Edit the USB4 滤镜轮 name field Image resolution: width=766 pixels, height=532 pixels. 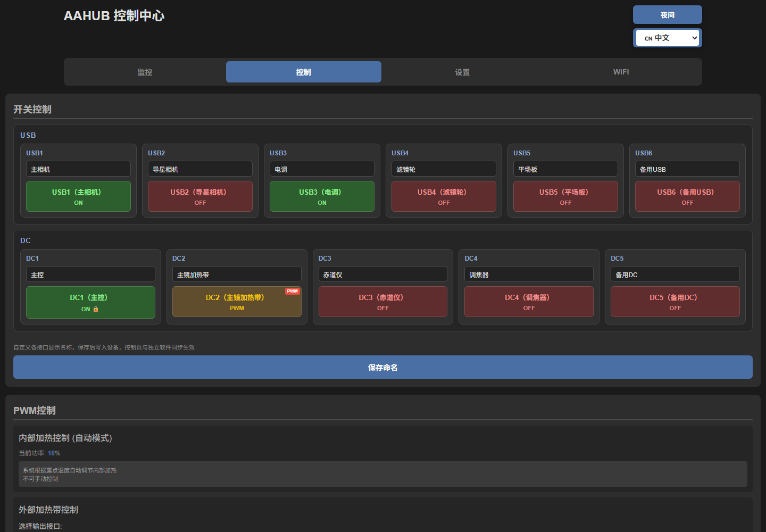444,169
